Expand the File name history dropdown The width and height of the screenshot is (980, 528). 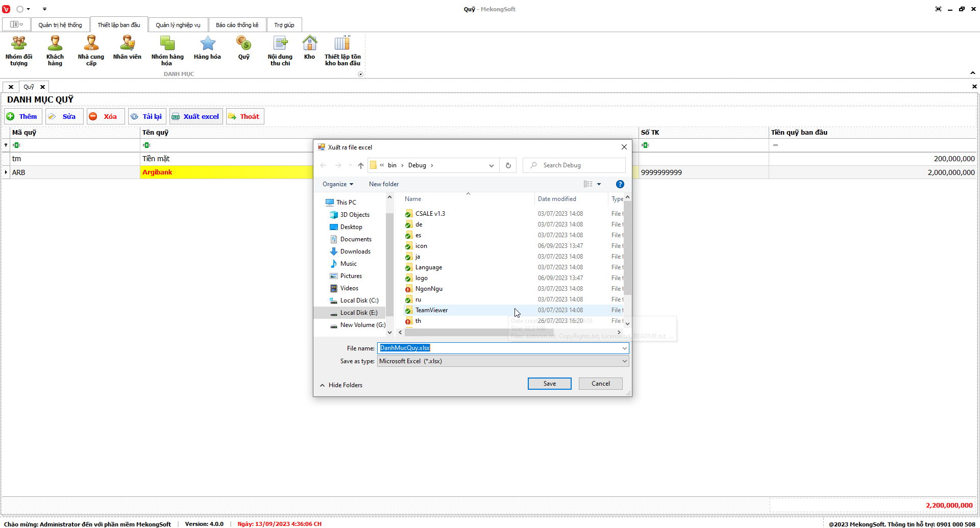[624, 348]
